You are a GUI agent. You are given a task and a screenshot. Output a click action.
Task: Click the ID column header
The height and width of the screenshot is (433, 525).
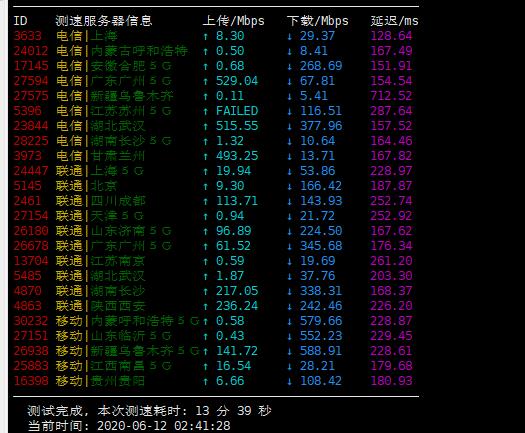20,21
